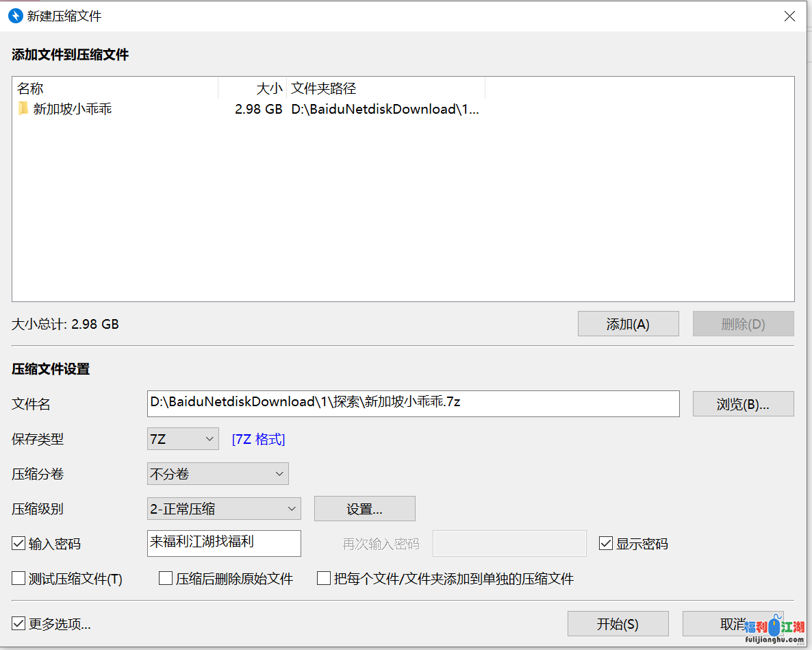Click the folder icon beside 新加坡小乖乖

tap(23, 109)
